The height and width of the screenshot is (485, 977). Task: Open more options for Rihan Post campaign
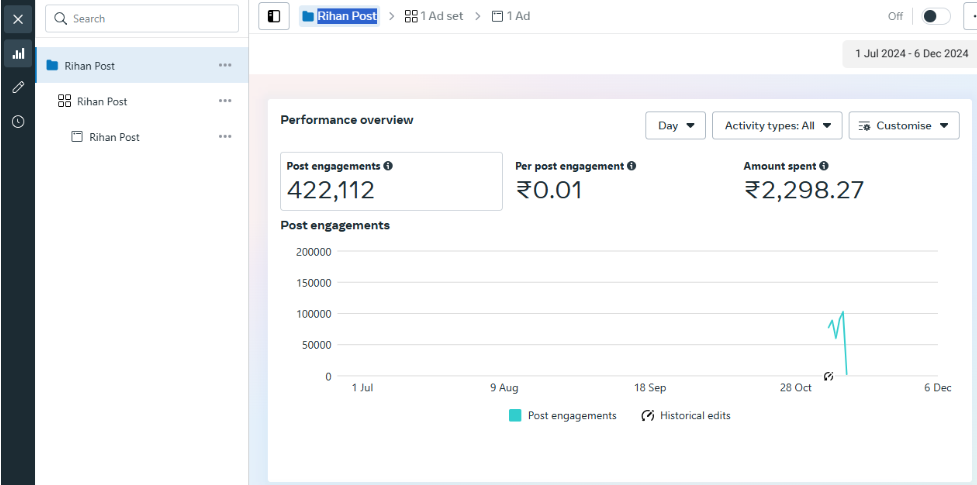click(x=225, y=66)
